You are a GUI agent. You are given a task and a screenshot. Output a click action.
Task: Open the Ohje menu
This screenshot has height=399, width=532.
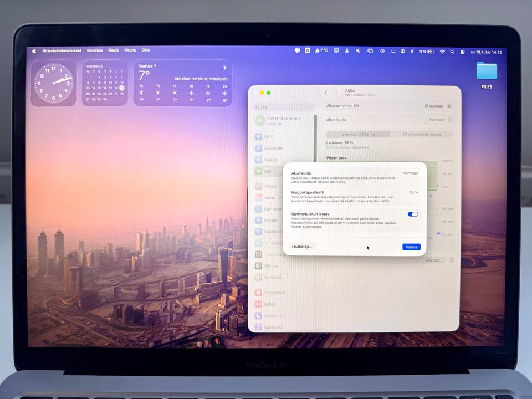(x=146, y=50)
